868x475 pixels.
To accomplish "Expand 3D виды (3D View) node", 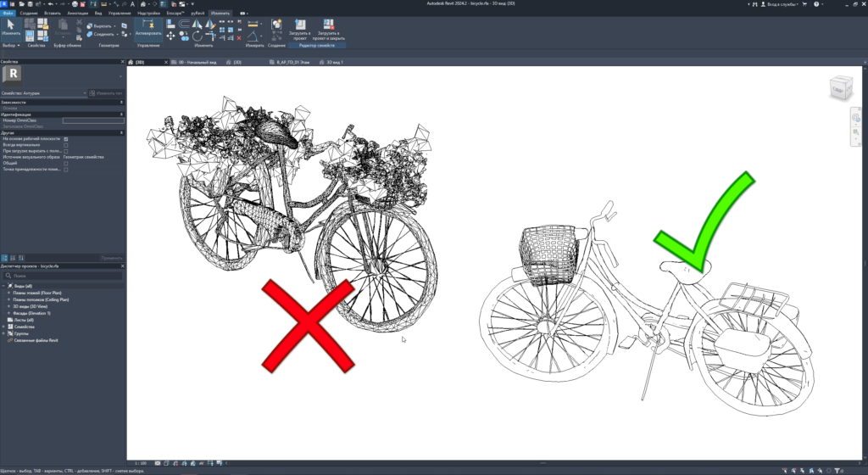I will (8, 306).
